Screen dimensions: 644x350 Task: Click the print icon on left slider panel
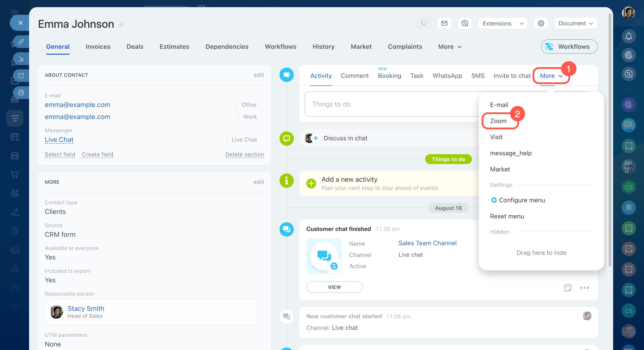click(x=21, y=92)
